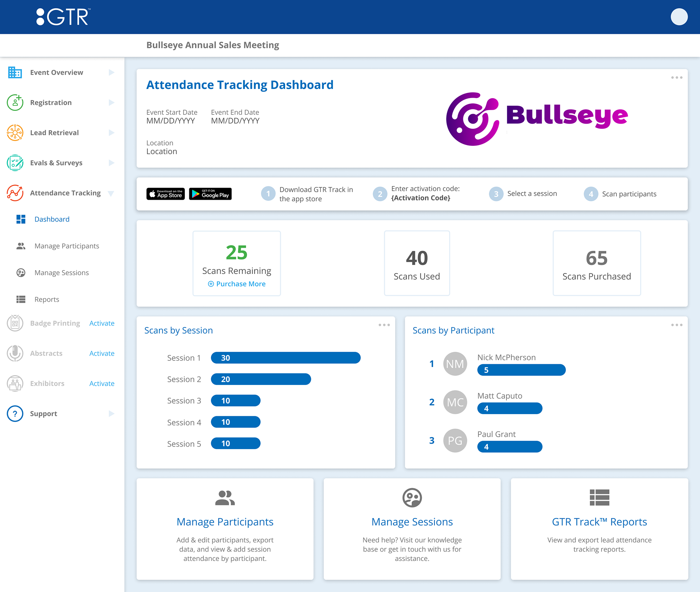
Task: Click the Manage Sessions face icon in sidebar
Action: (21, 273)
